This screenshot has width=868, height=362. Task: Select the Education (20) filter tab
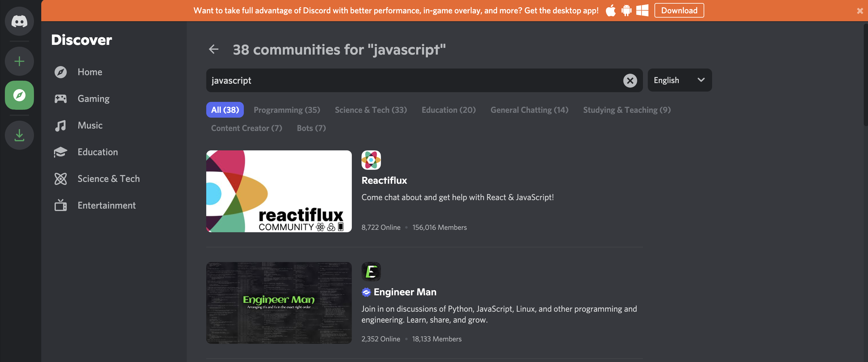448,109
